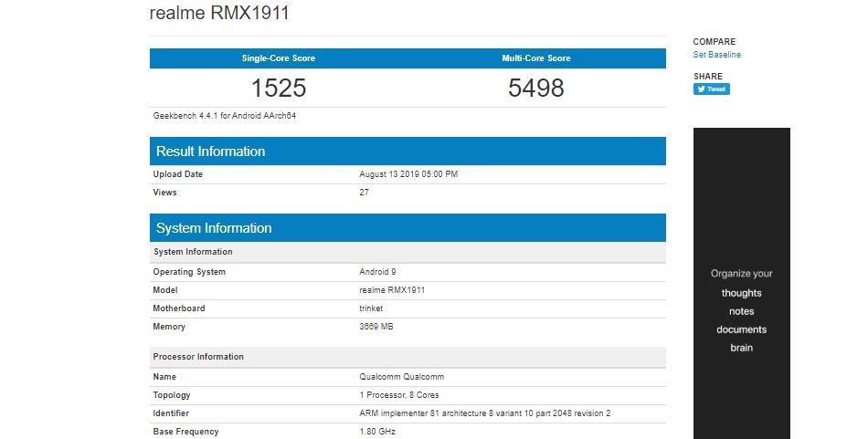Click the Identifier label
The image size is (868, 439).
click(x=171, y=413)
